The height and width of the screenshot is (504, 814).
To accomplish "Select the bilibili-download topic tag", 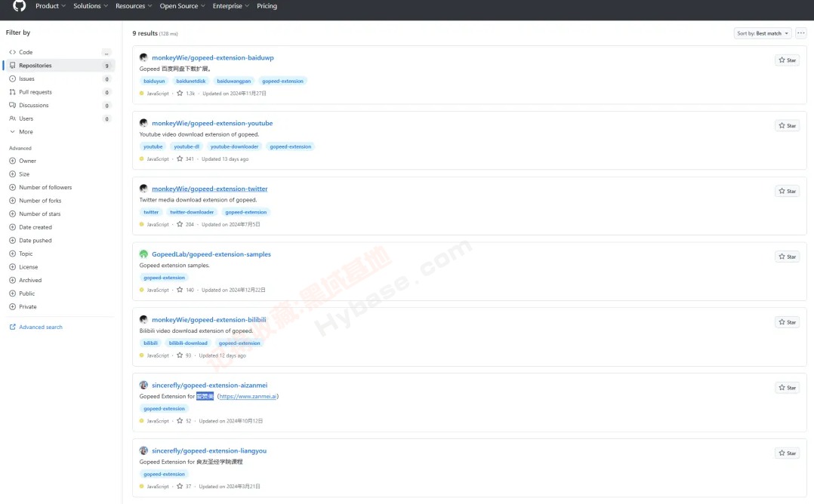I will (188, 343).
